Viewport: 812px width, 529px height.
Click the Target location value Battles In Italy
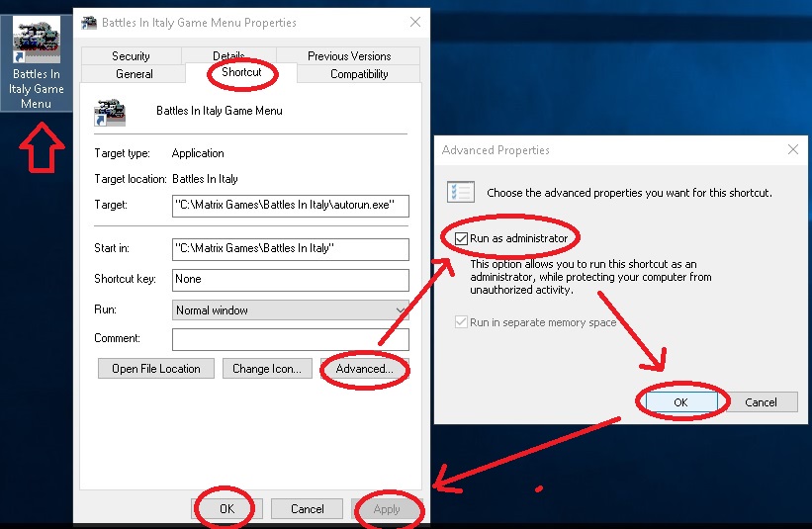[x=205, y=179]
